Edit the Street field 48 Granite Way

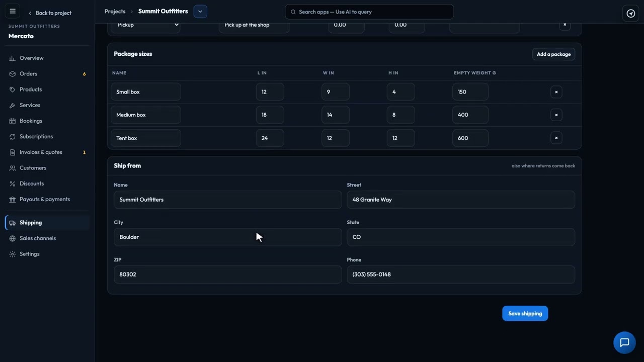[x=461, y=200]
